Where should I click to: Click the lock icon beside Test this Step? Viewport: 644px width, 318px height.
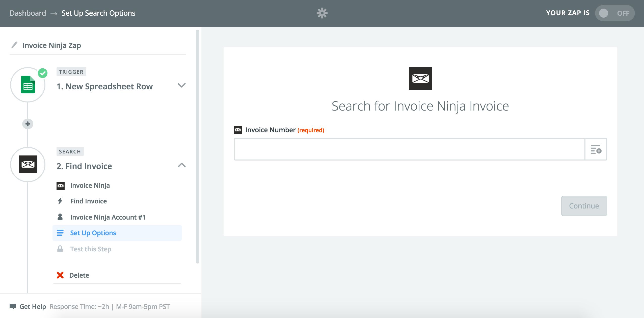[x=60, y=249]
